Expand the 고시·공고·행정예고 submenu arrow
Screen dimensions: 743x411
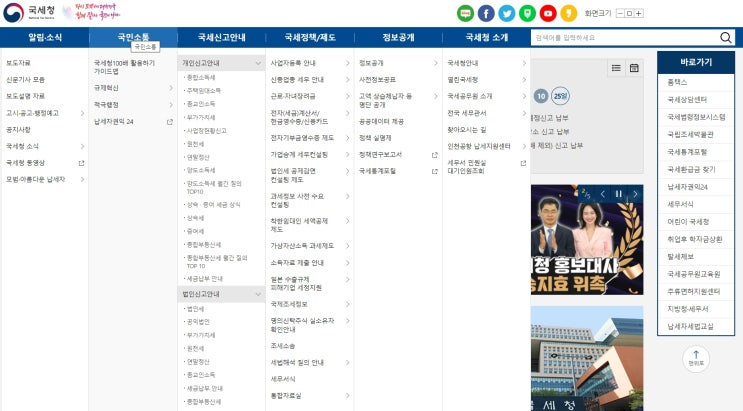(x=82, y=113)
